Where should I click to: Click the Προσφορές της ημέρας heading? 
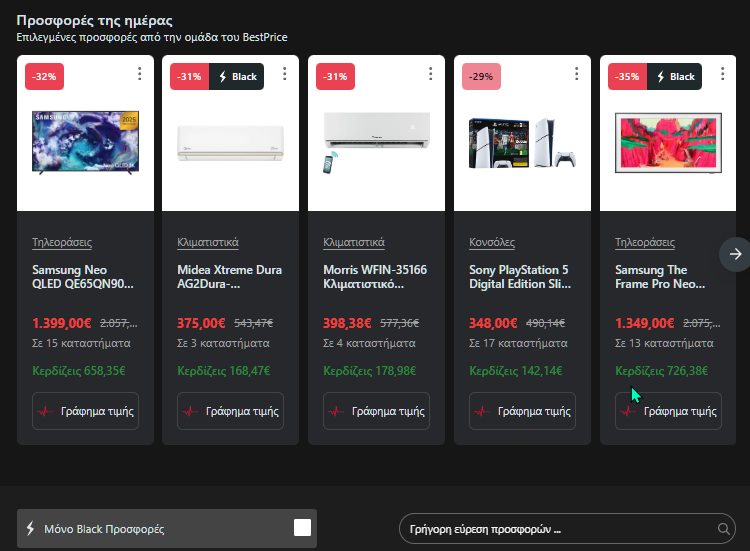94,21
